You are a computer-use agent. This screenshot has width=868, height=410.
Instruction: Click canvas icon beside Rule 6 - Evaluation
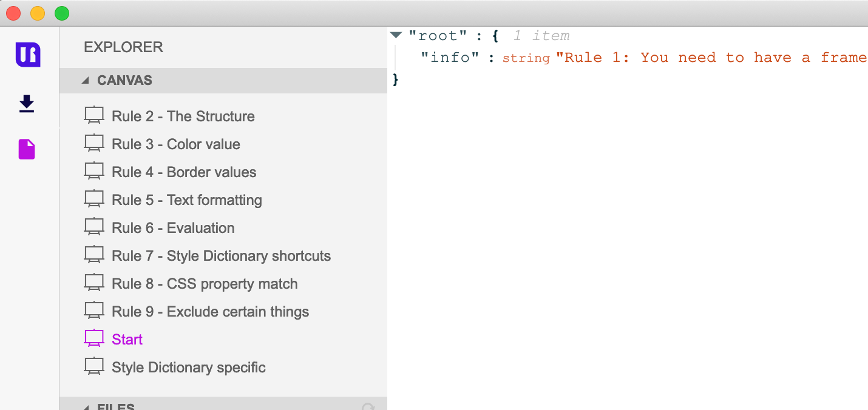(x=94, y=228)
